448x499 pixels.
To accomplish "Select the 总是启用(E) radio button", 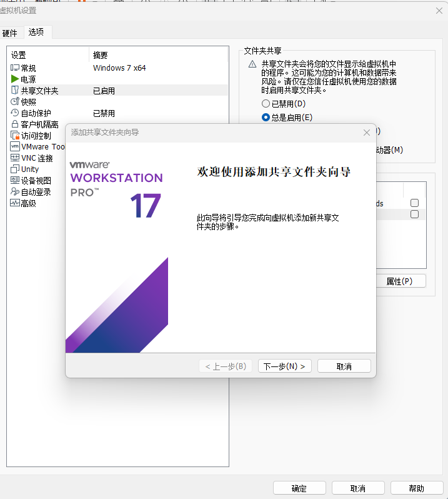I will pos(266,118).
